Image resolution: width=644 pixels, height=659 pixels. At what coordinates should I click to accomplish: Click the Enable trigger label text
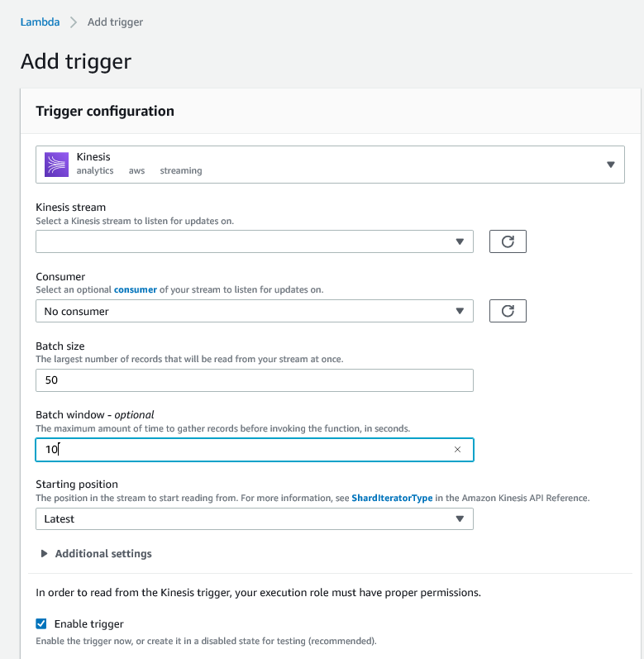click(x=88, y=623)
